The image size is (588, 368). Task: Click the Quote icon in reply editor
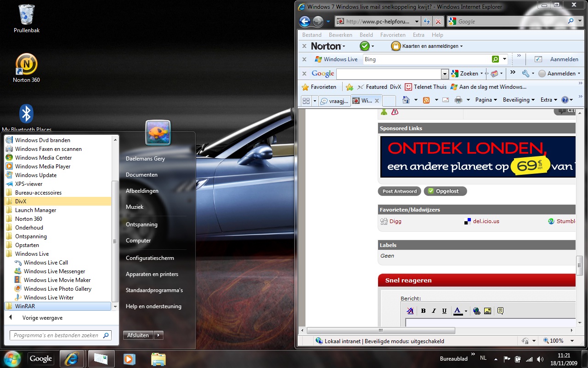(x=500, y=311)
